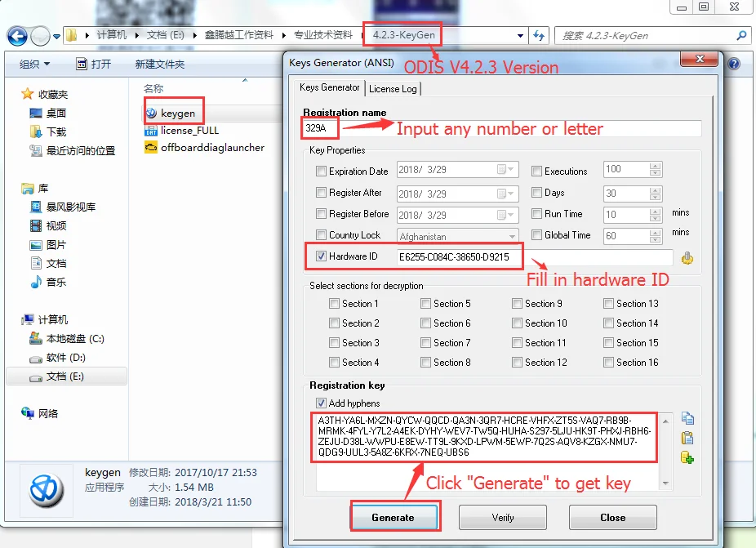Select 软件 (D:) drive
The width and height of the screenshot is (756, 548).
coord(57,358)
